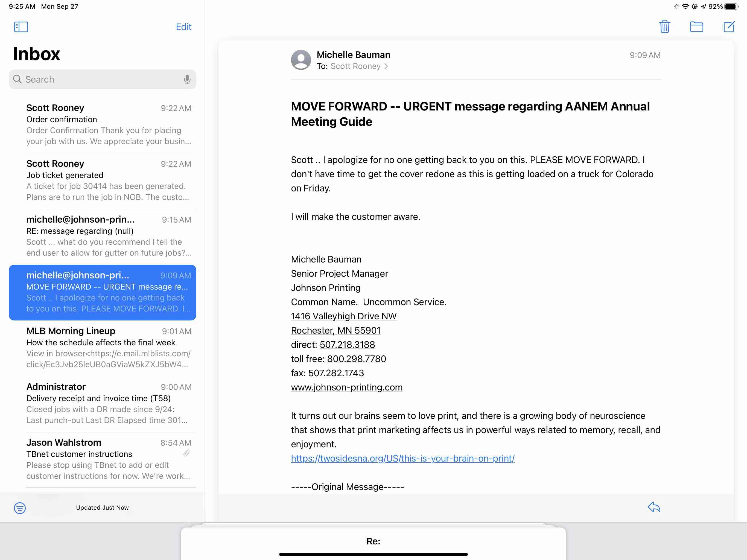Compose a new message with pencil icon
This screenshot has height=560, width=747.
click(x=729, y=27)
